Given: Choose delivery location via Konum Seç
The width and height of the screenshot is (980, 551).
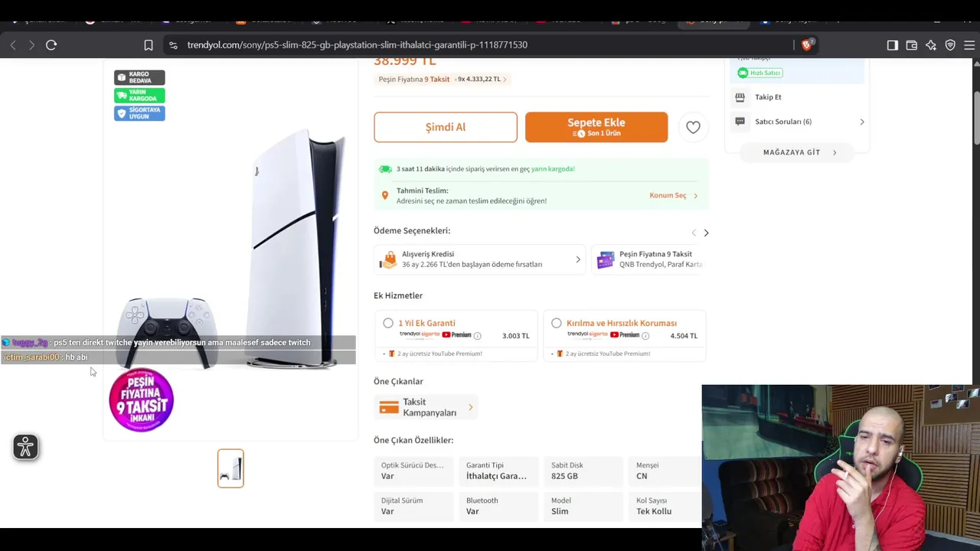Looking at the screenshot, I should point(674,195).
